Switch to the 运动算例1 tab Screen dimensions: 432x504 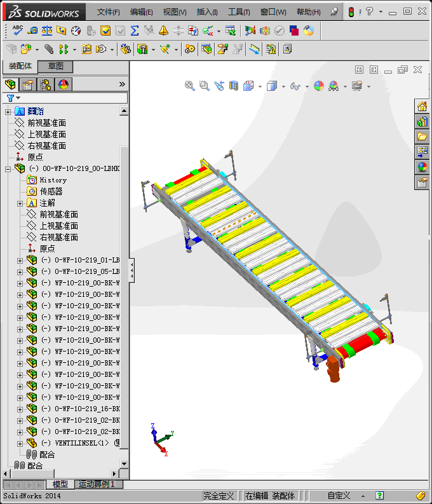click(98, 484)
